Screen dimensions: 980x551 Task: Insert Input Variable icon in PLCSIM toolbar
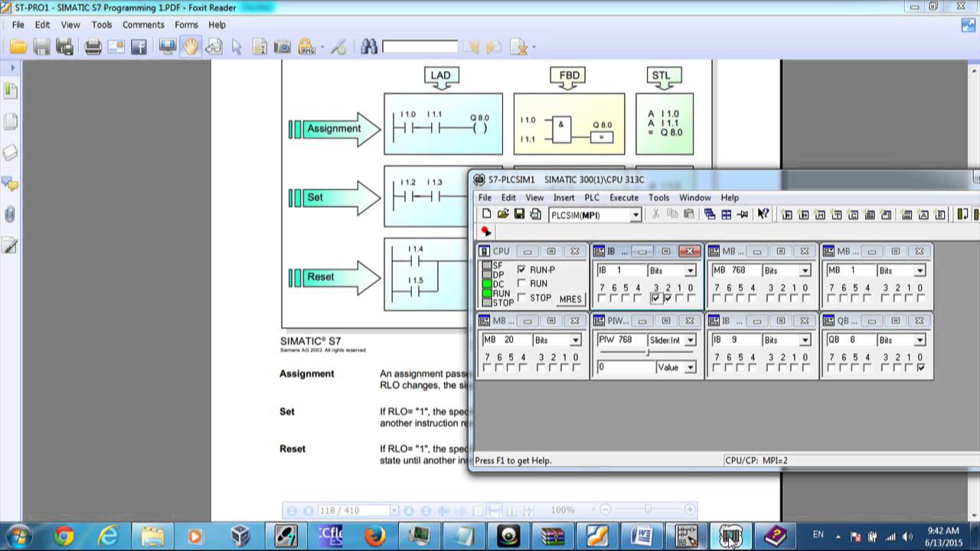point(786,214)
